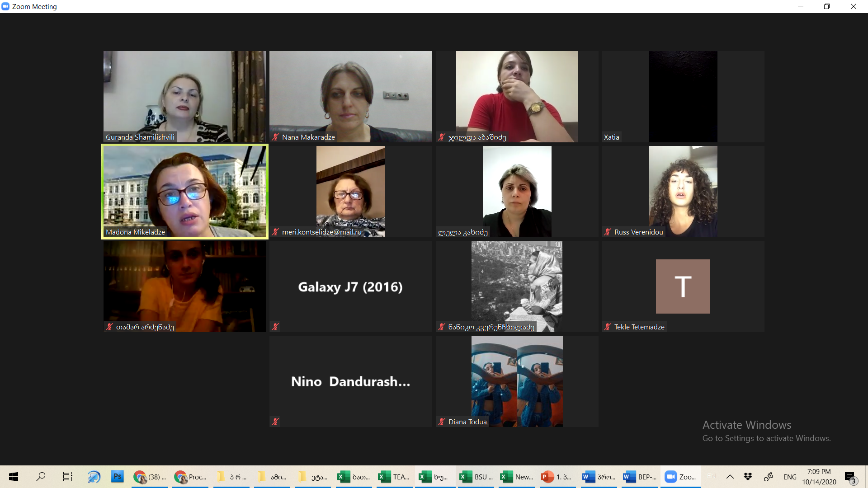Click Tekle Tetemadze's muted mic icon

click(607, 327)
